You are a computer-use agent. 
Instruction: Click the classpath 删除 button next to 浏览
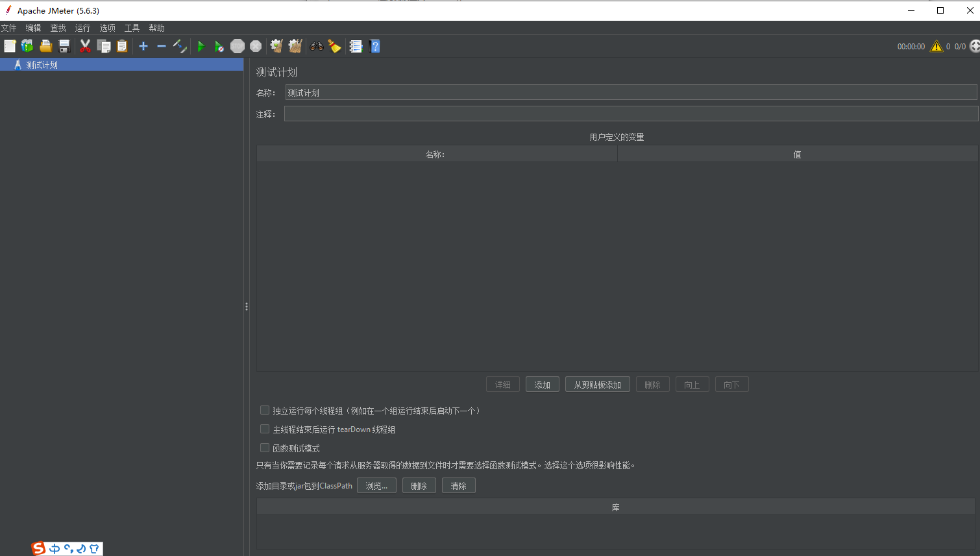coord(419,486)
